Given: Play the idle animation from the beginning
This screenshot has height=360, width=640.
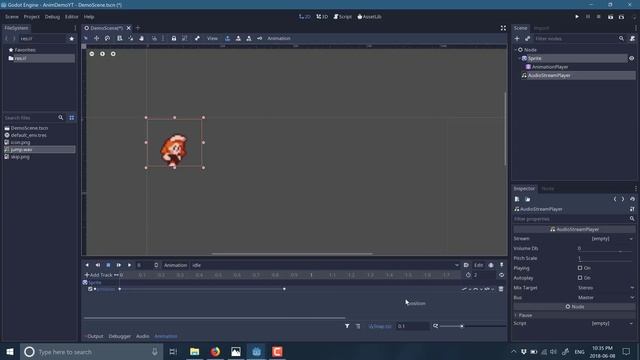Looking at the screenshot, I should pos(118,265).
